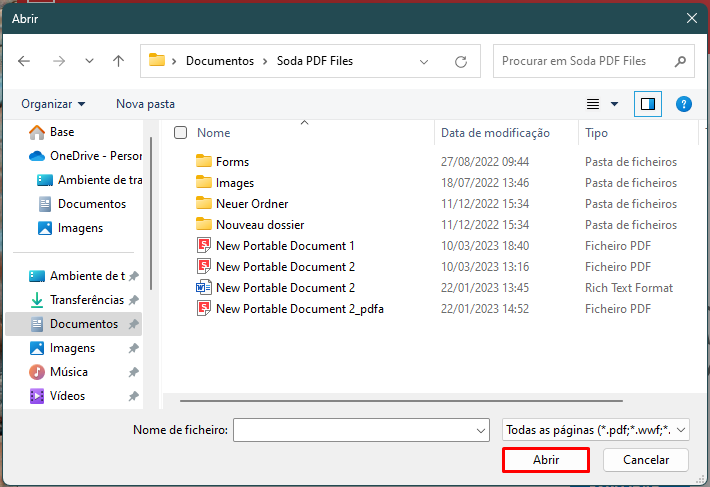This screenshot has height=487, width=710.
Task: Sort by Data de modificação column
Action: coord(495,133)
